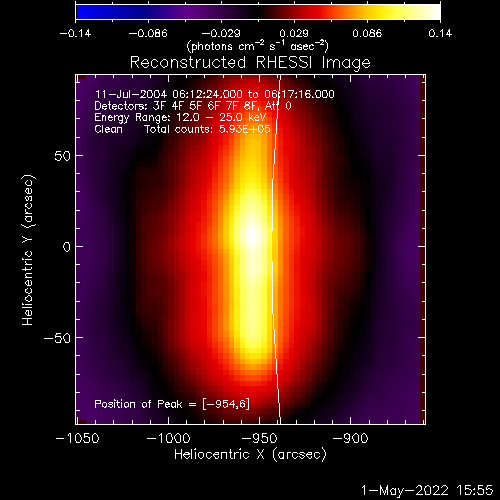Click the Total counts 5.93E+05 text
The width and height of the screenshot is (500, 500).
pyautogui.click(x=207, y=129)
